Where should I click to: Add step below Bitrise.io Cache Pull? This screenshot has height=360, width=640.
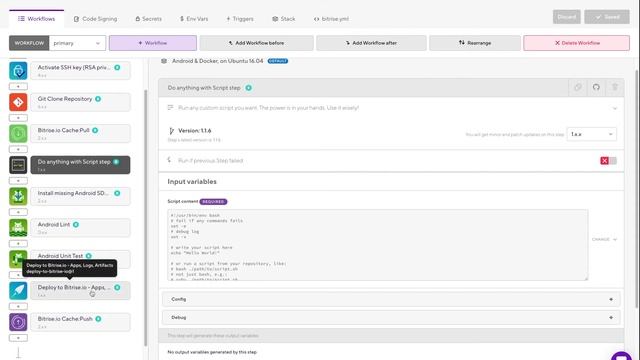[x=18, y=149]
